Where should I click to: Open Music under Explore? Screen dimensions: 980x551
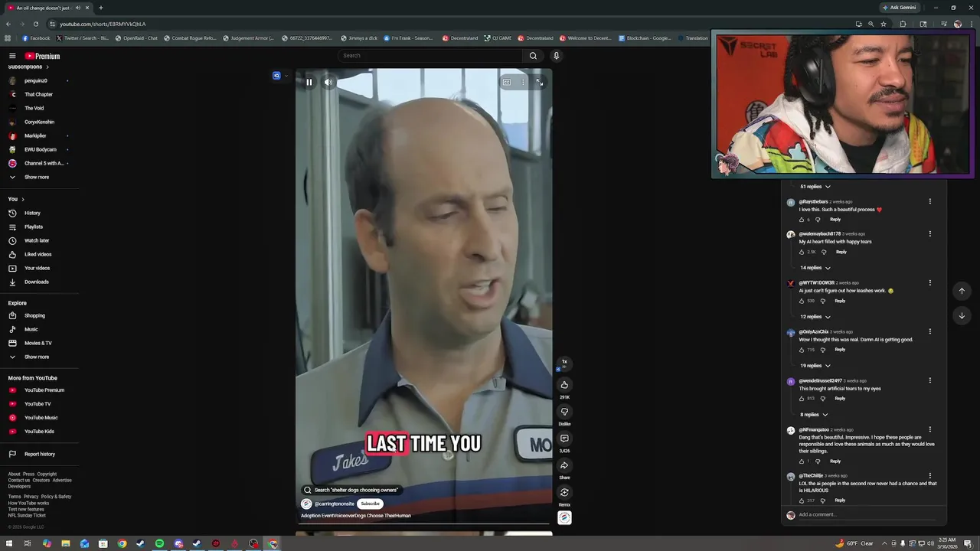tap(31, 329)
